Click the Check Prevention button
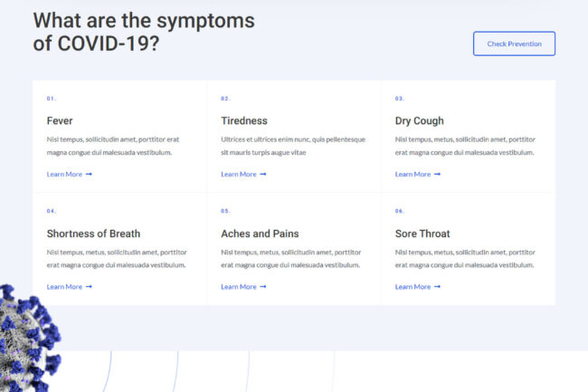Screen dimensions: 588x392 (x=514, y=43)
